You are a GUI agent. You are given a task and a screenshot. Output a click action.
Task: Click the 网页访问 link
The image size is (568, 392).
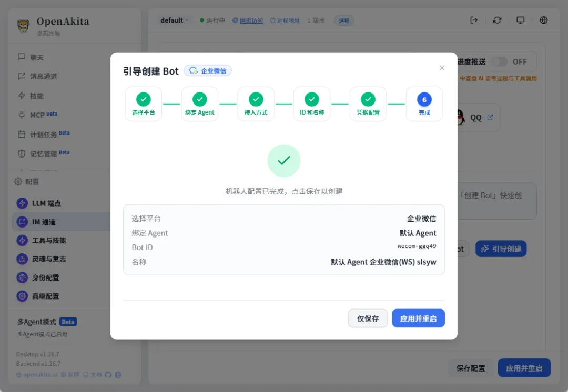(x=248, y=20)
